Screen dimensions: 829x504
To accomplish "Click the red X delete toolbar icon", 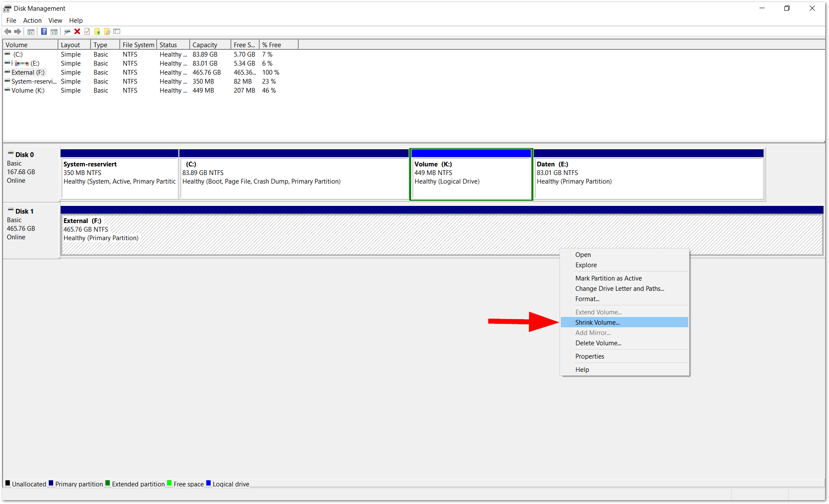I will 77,31.
